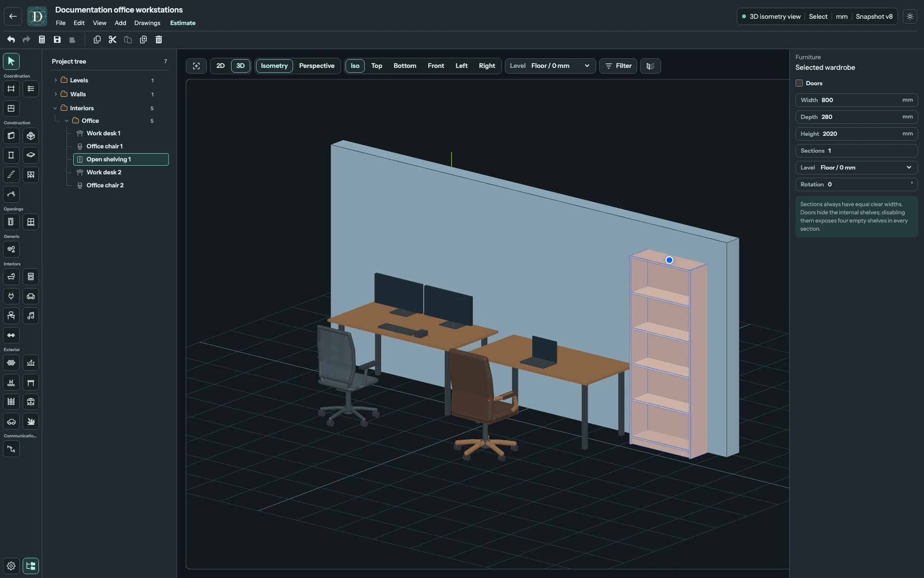This screenshot has height=578, width=924.
Task: Open the properties Level dropdown
Action: coord(857,168)
